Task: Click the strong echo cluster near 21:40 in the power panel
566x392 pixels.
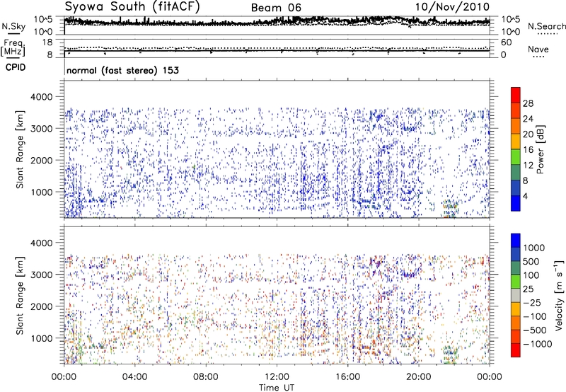Action: pyautogui.click(x=451, y=207)
